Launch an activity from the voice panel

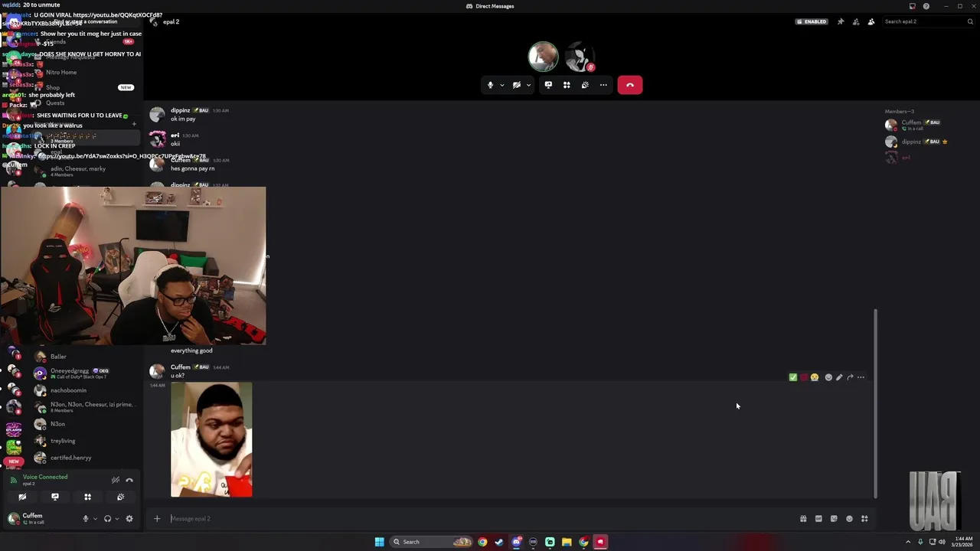point(87,497)
